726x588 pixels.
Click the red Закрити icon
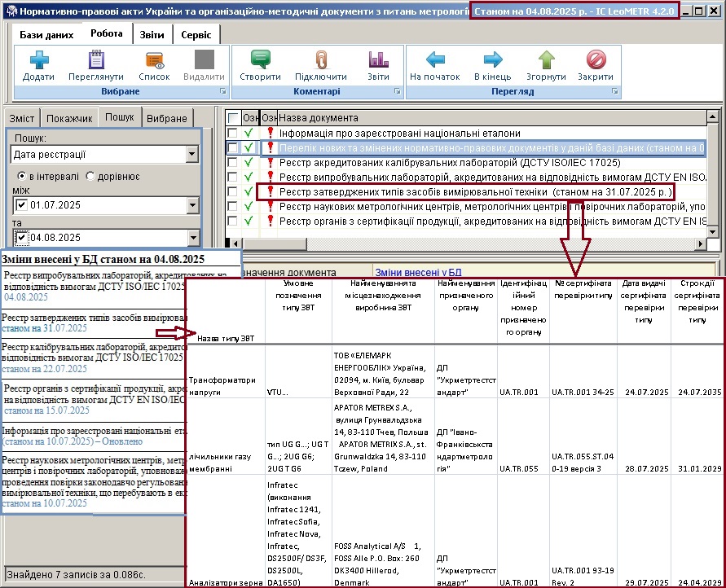tap(596, 60)
